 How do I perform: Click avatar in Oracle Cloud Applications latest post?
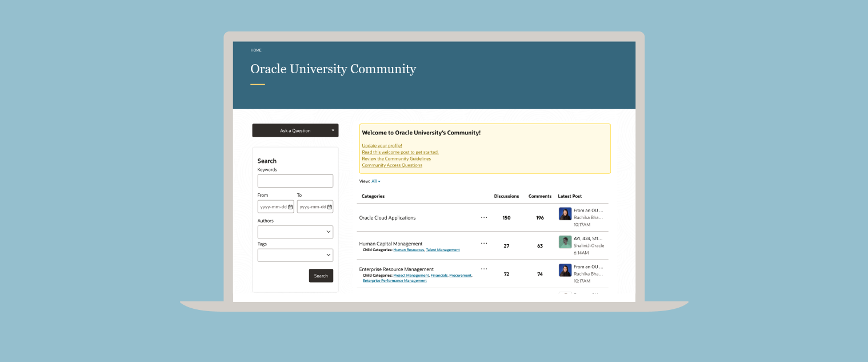tap(565, 214)
